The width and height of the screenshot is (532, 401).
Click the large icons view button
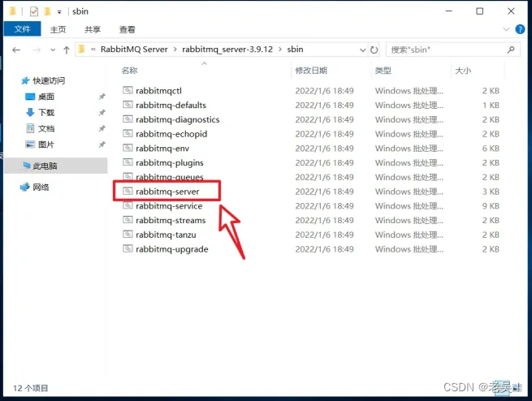[517, 387]
